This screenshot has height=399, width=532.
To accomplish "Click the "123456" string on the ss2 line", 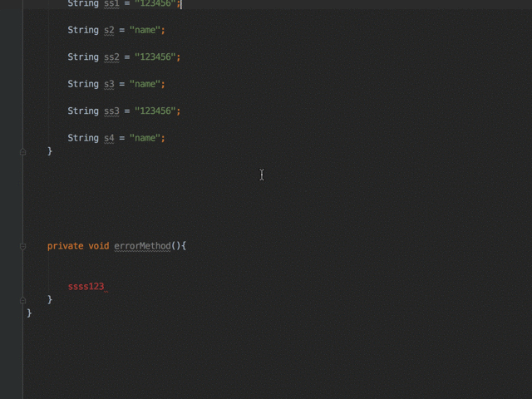I will [x=155, y=57].
